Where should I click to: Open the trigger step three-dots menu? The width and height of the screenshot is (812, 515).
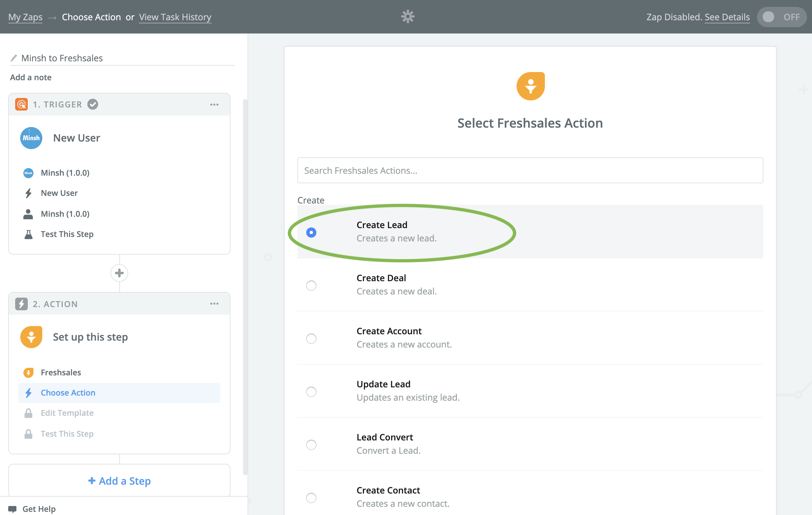[214, 104]
